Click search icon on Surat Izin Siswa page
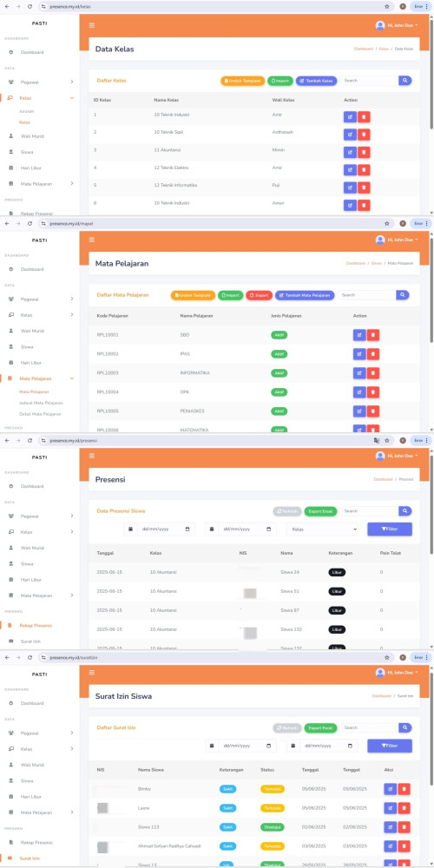The width and height of the screenshot is (434, 868). 405,727
